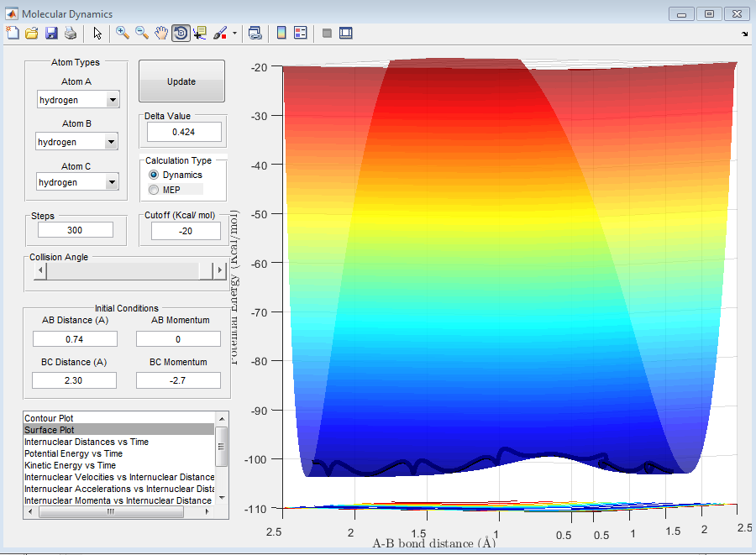The height and width of the screenshot is (555, 756).
Task: Click the New Figure toolbar icon
Action: [13, 33]
